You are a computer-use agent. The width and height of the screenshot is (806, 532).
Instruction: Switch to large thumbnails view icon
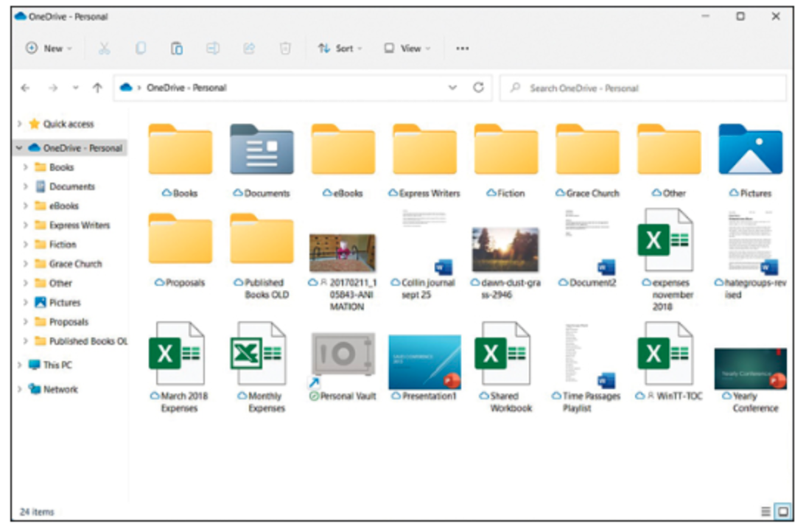[x=783, y=511]
